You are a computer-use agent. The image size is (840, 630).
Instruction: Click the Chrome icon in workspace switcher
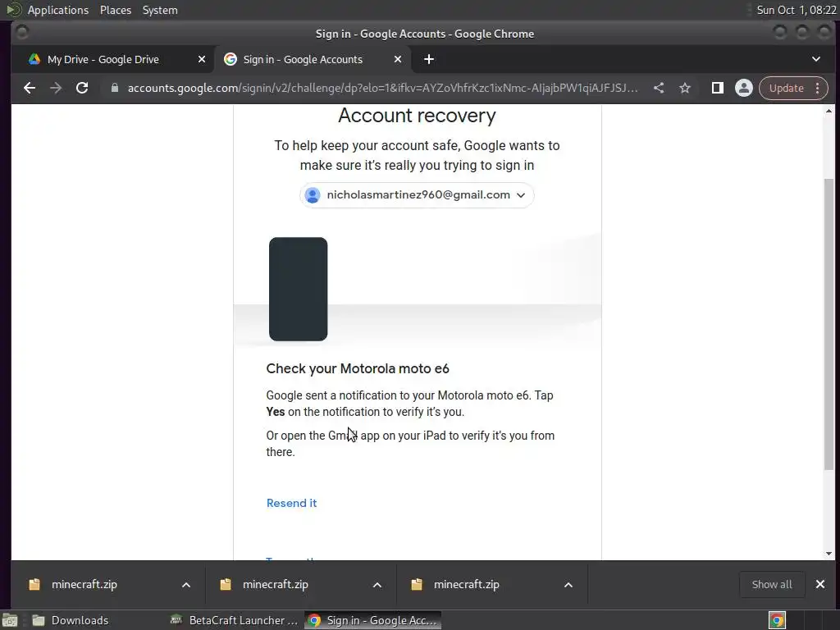[x=777, y=620]
